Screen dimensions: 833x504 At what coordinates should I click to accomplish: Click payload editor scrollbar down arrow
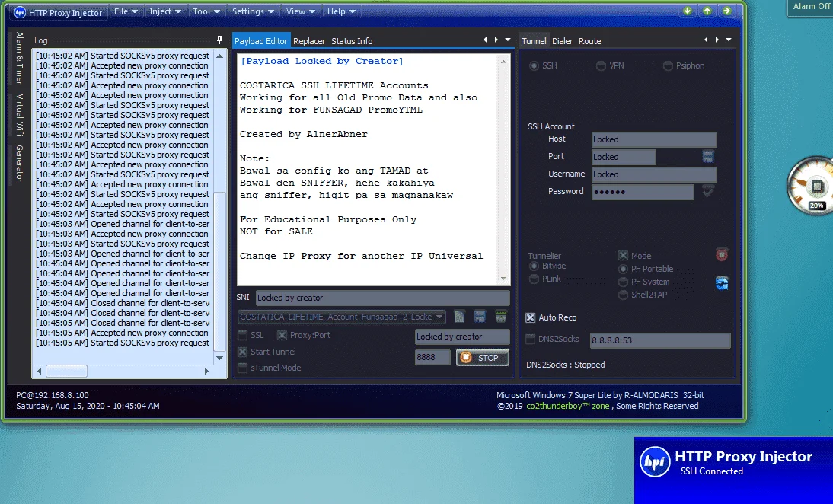click(x=503, y=279)
